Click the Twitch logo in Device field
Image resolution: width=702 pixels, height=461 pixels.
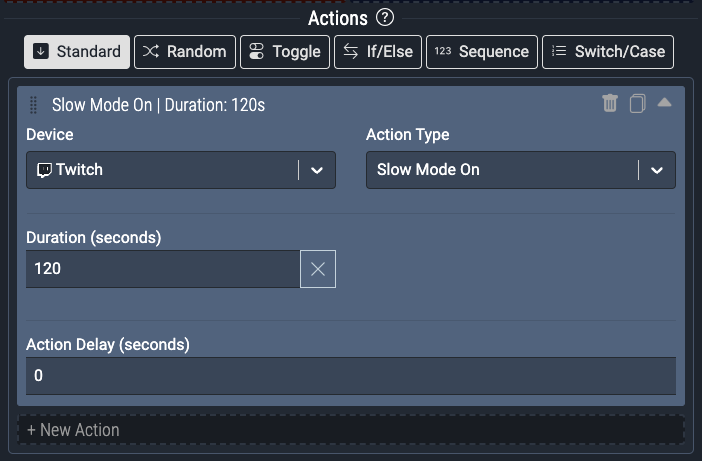(44, 170)
